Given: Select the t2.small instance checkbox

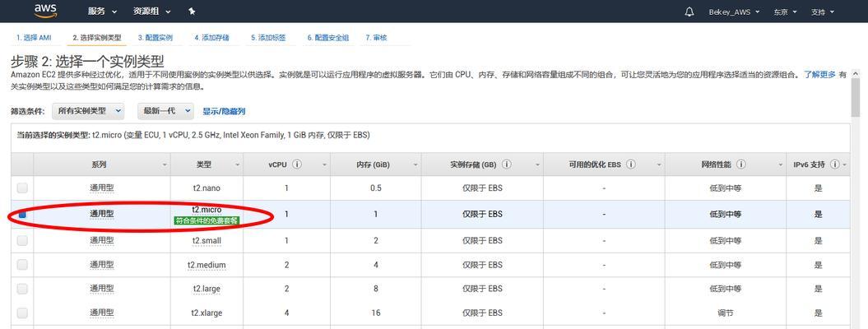Looking at the screenshot, I should (22, 240).
